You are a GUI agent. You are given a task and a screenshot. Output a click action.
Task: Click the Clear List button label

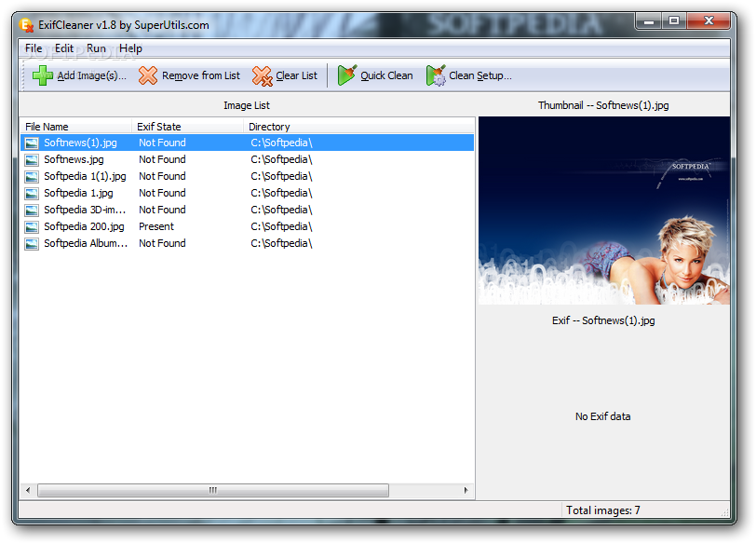(296, 75)
